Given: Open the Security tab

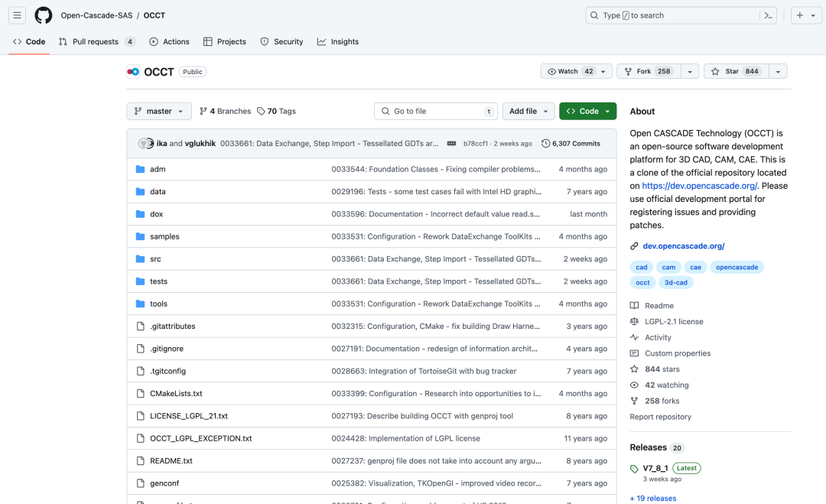Looking at the screenshot, I should 281,41.
